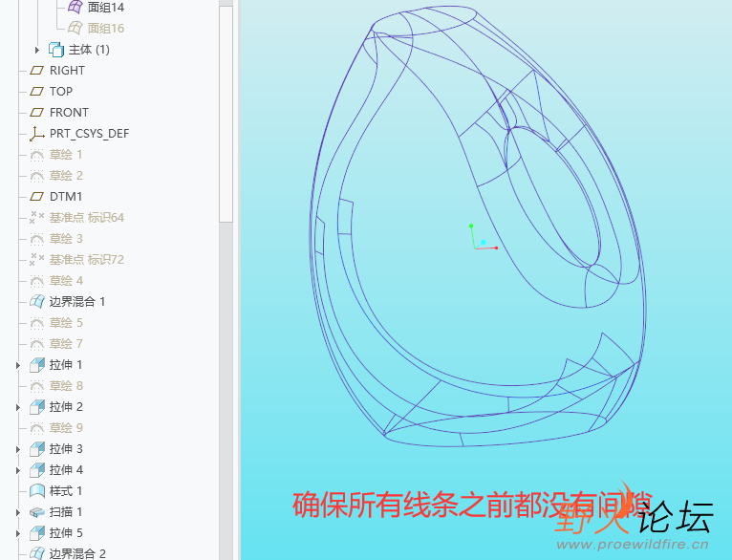Select the 基准点 标识64 label
Image resolution: width=732 pixels, height=560 pixels.
[x=87, y=218]
